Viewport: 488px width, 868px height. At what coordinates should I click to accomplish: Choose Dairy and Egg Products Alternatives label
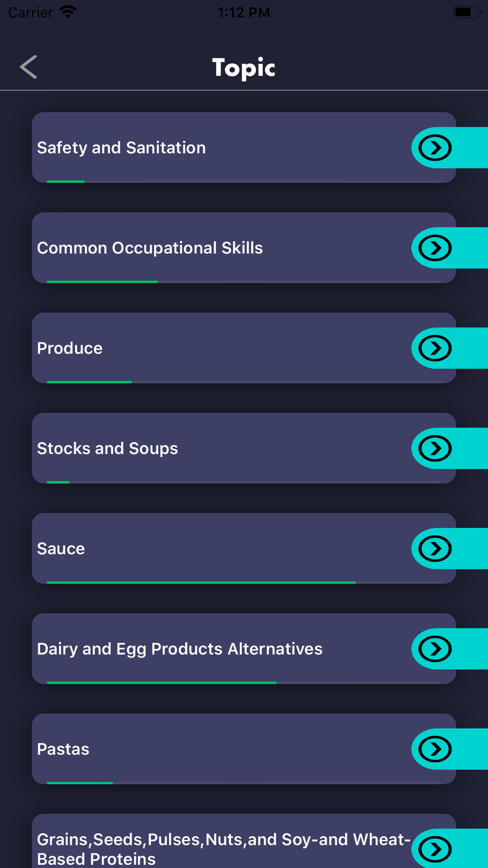(x=180, y=649)
